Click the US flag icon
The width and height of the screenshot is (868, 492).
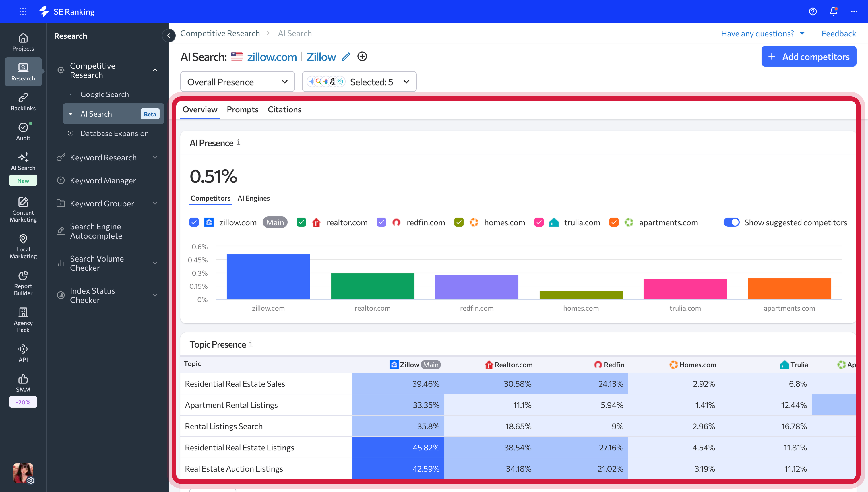point(237,57)
